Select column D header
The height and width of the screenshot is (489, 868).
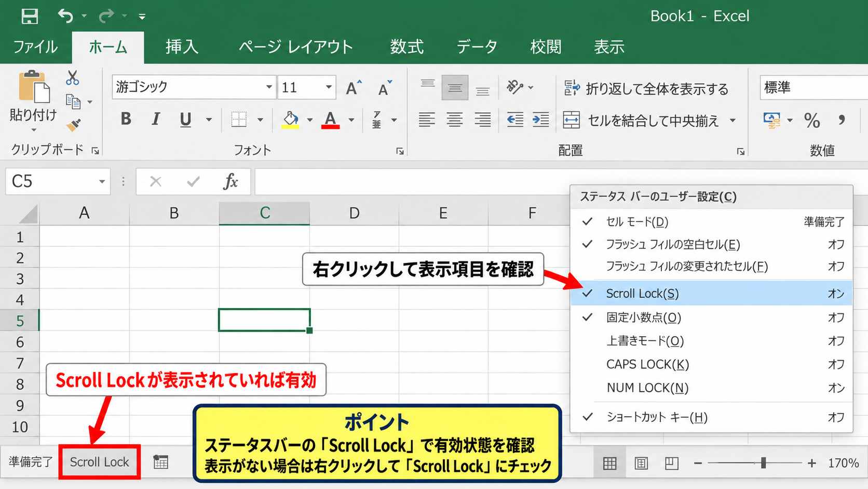pos(354,213)
